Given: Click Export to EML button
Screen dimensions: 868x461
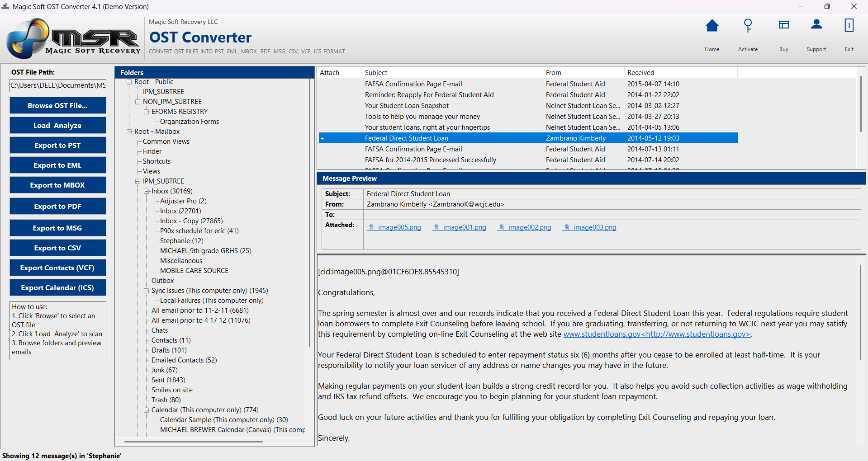Looking at the screenshot, I should coord(58,165).
